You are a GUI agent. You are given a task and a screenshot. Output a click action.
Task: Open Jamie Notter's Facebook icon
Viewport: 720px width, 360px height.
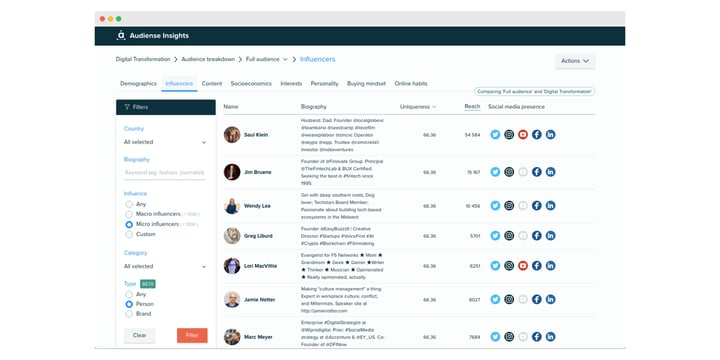[536, 299]
